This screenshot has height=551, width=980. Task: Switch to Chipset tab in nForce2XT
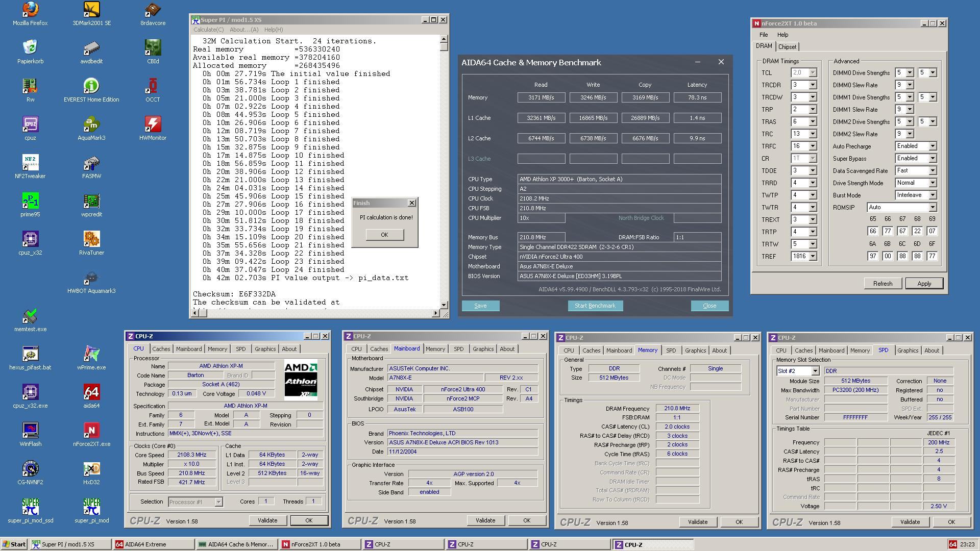pos(787,46)
